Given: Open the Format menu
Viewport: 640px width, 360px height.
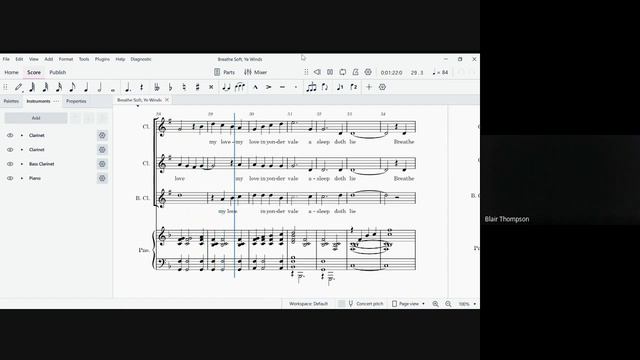Looking at the screenshot, I should tap(66, 59).
